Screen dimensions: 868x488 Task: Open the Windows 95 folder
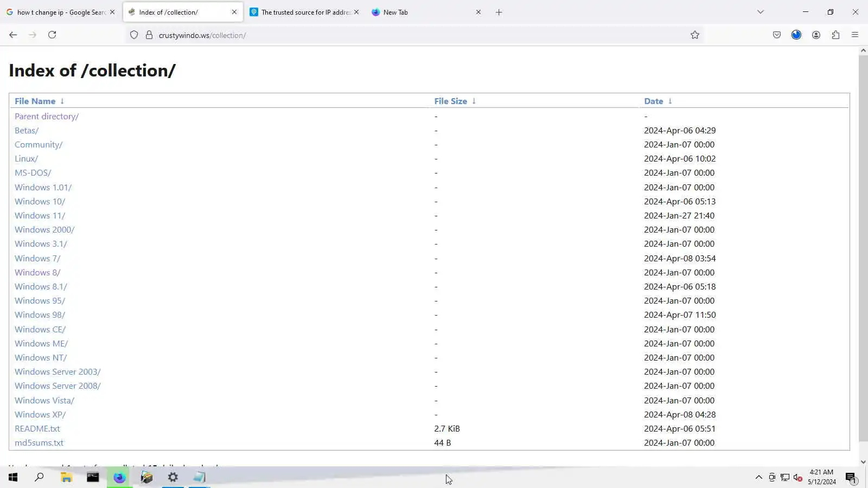pos(40,301)
